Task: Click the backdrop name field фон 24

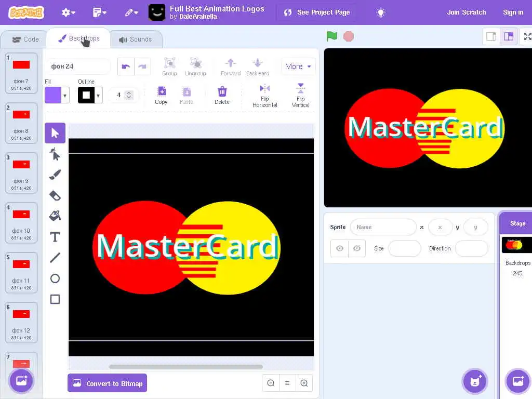Action: (78, 66)
